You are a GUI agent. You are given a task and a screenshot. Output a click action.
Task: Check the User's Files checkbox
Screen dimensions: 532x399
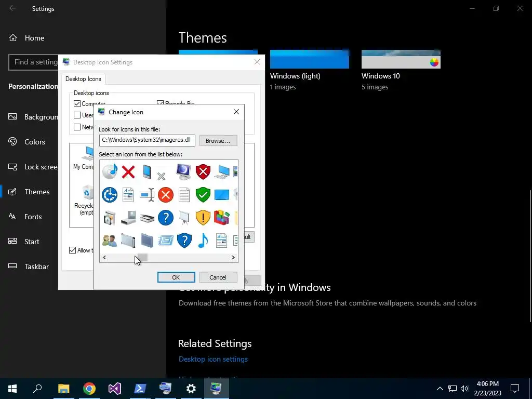point(77,115)
